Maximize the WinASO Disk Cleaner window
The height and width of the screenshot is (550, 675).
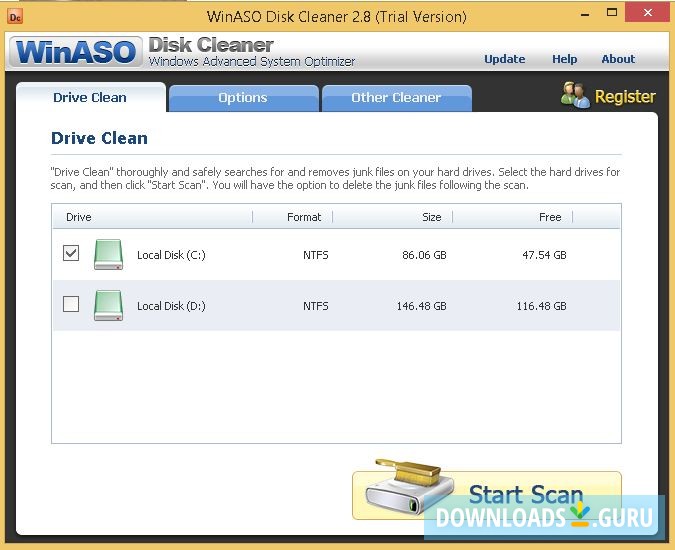tap(612, 12)
